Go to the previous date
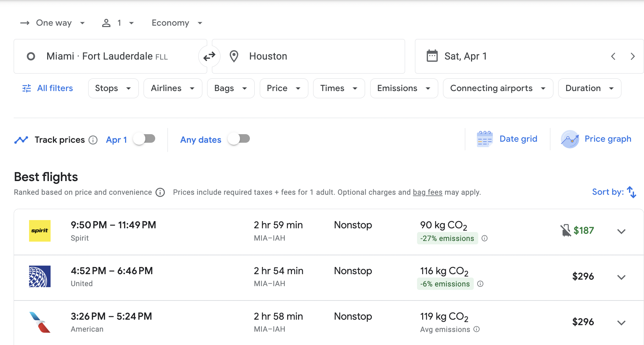Image resolution: width=644 pixels, height=345 pixels. (x=613, y=56)
